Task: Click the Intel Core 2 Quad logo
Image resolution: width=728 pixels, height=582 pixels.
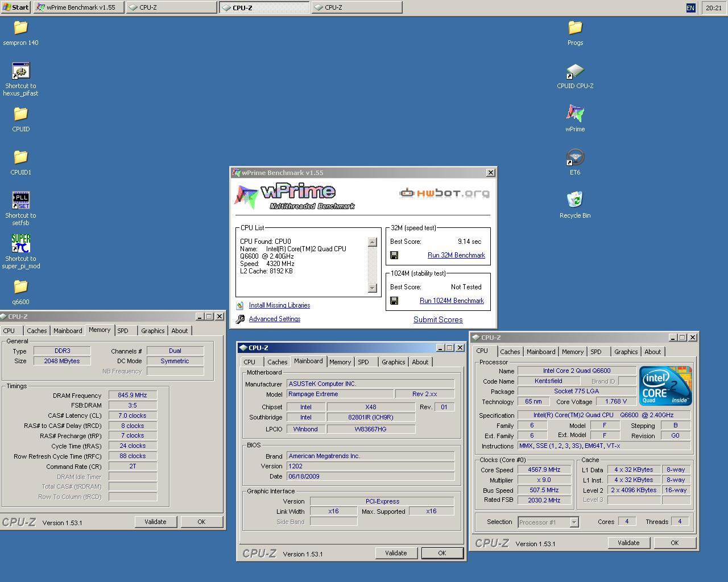Action: pyautogui.click(x=665, y=385)
